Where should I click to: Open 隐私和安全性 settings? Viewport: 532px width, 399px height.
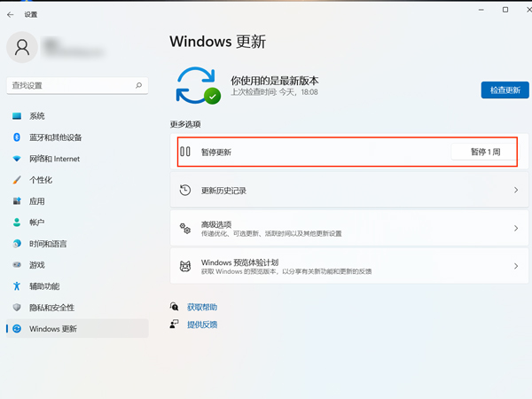pos(77,308)
